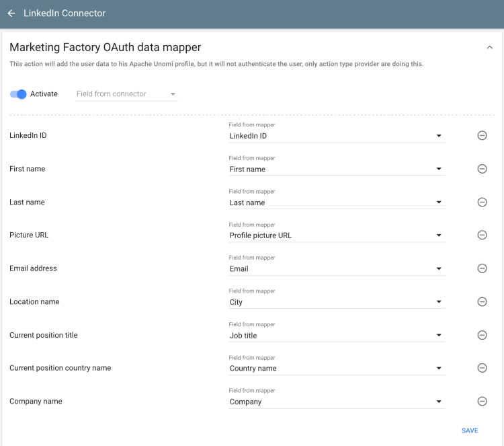Open the Company mapper field dropdown
This screenshot has height=446, width=504.
coord(336,402)
